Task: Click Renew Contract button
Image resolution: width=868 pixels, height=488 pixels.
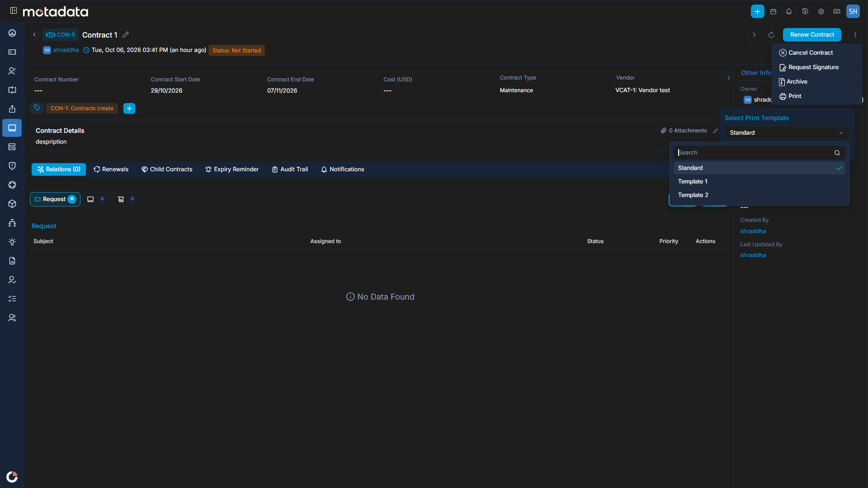Action: pyautogui.click(x=812, y=35)
